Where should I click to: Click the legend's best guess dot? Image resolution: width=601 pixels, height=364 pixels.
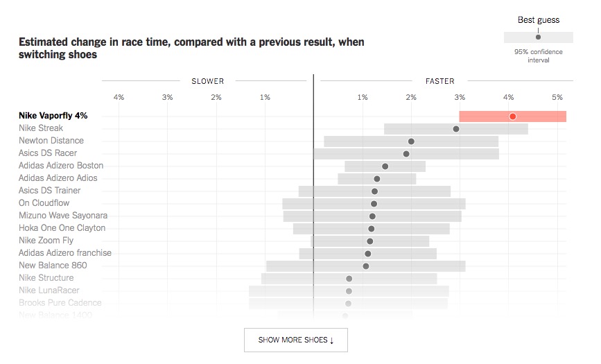(538, 37)
